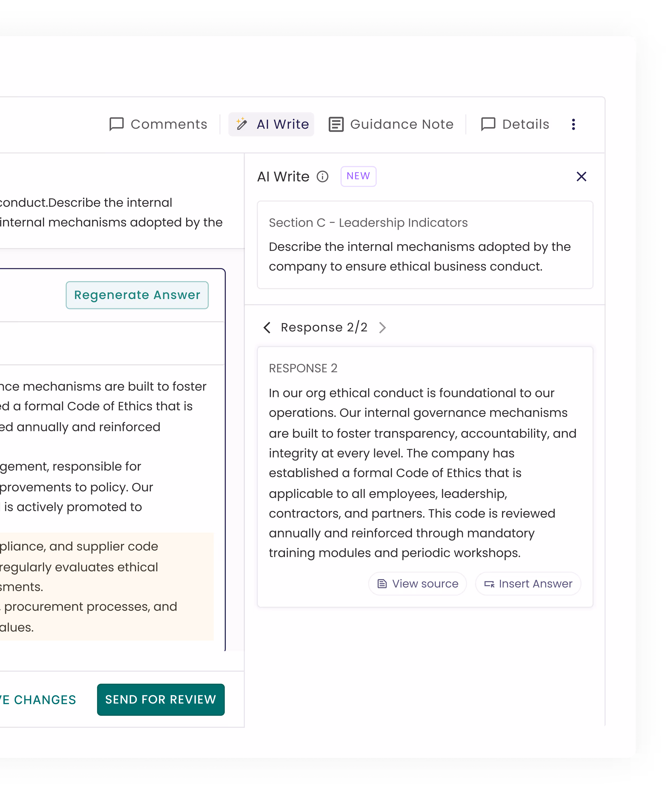Image resolution: width=672 pixels, height=794 pixels.
Task: Click the Section C - Leadership Indicators heading
Action: pyautogui.click(x=368, y=223)
